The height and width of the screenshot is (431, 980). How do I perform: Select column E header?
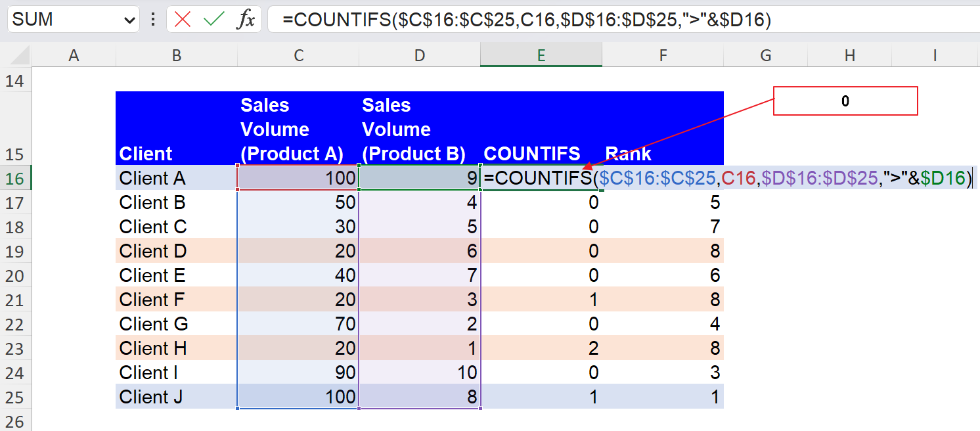pos(541,56)
